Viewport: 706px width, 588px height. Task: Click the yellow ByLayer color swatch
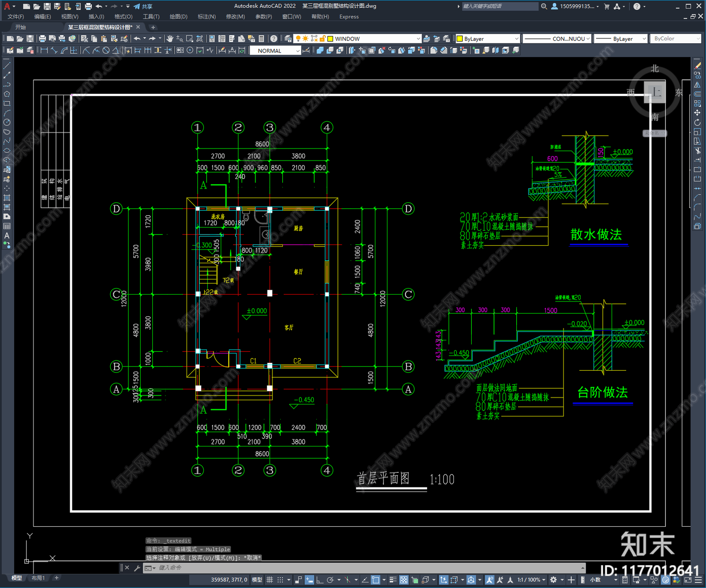459,39
